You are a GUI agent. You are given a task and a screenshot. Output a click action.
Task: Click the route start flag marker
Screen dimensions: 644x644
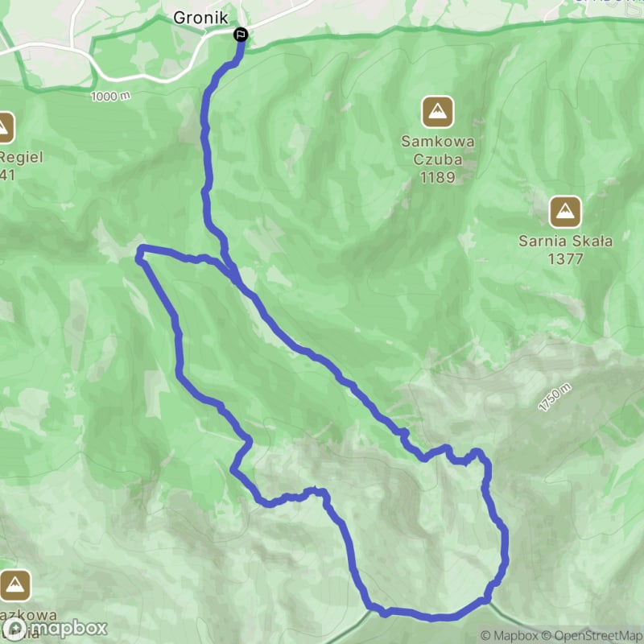point(241,35)
